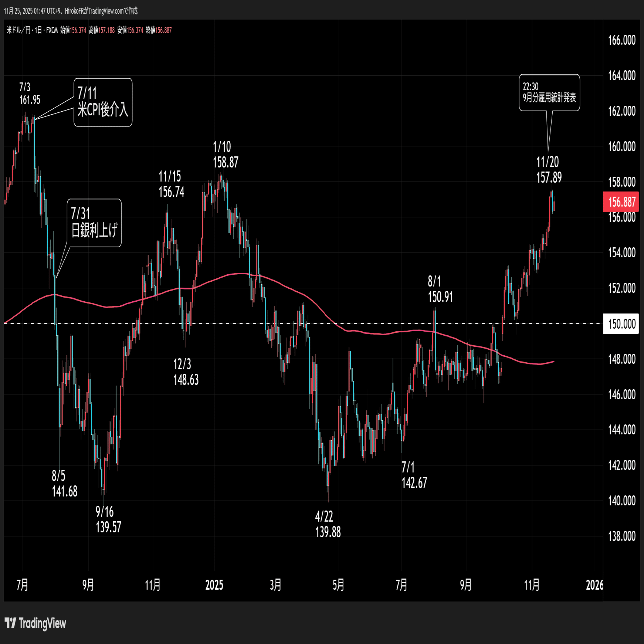
Task: Click the 8/1 150.91 label
Action: point(440,289)
